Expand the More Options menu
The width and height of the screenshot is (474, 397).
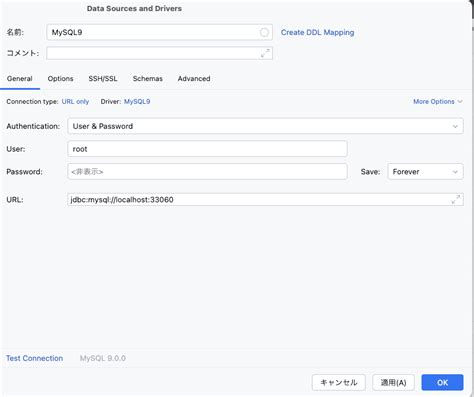point(438,101)
